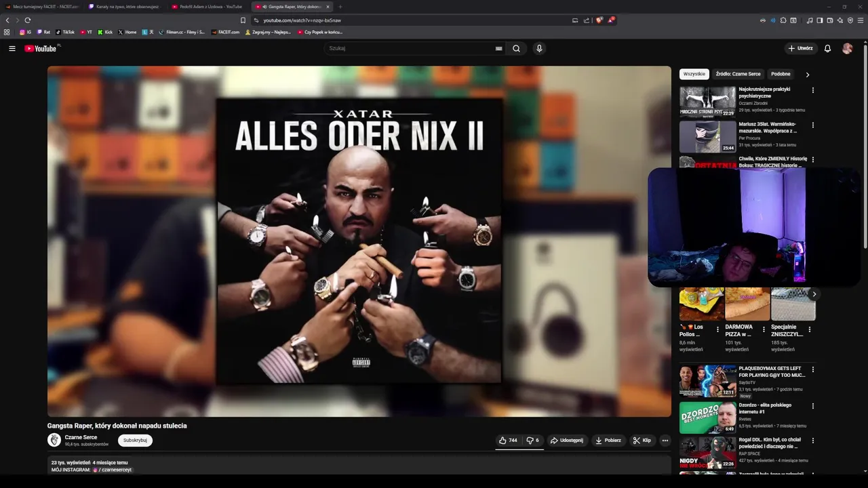Click the Udostępnij share button
Screen dimensions: 868x488
[567, 441]
